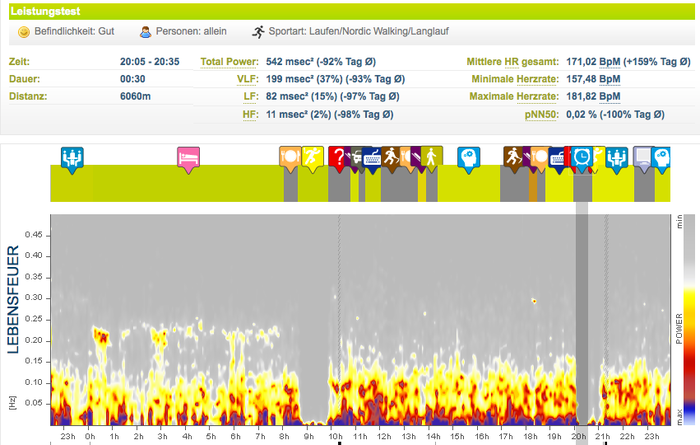Click the person icon beside Personen

click(145, 32)
